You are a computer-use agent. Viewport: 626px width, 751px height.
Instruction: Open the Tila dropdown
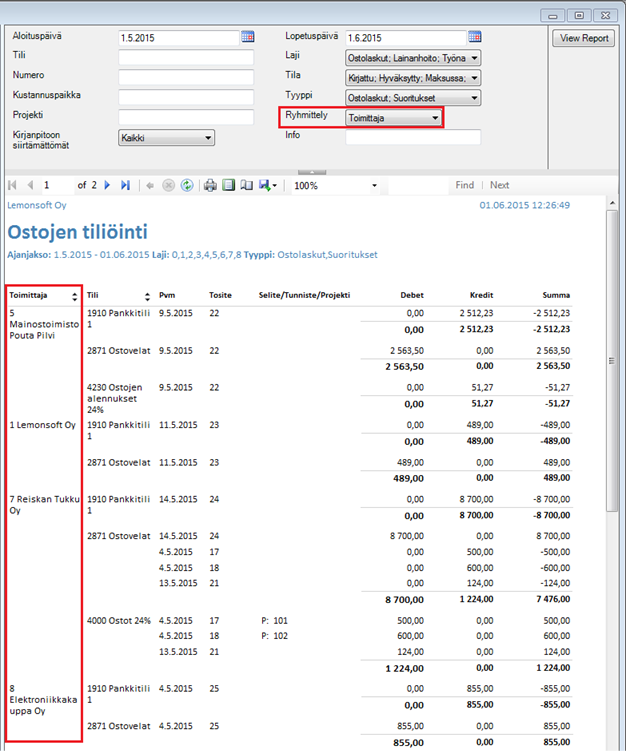(413, 78)
